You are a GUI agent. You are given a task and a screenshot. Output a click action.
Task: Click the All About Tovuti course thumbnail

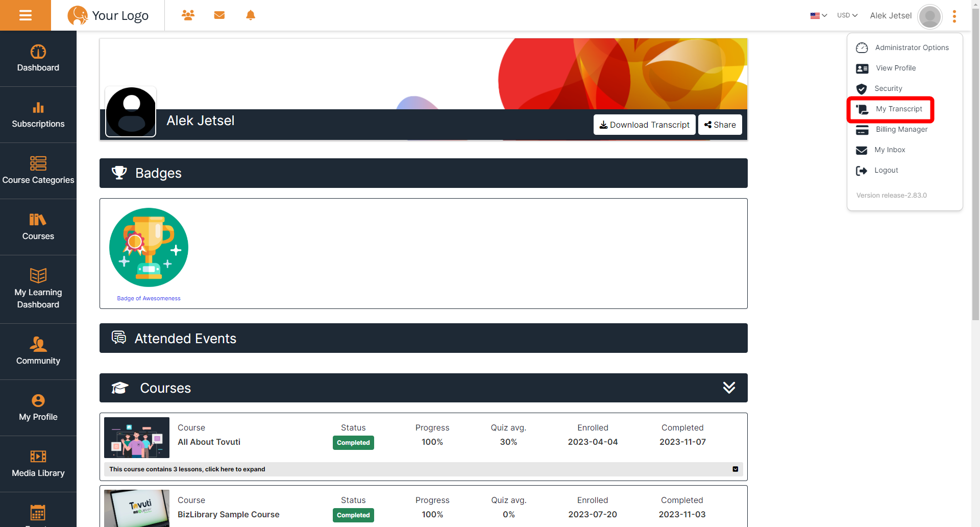[137, 438]
